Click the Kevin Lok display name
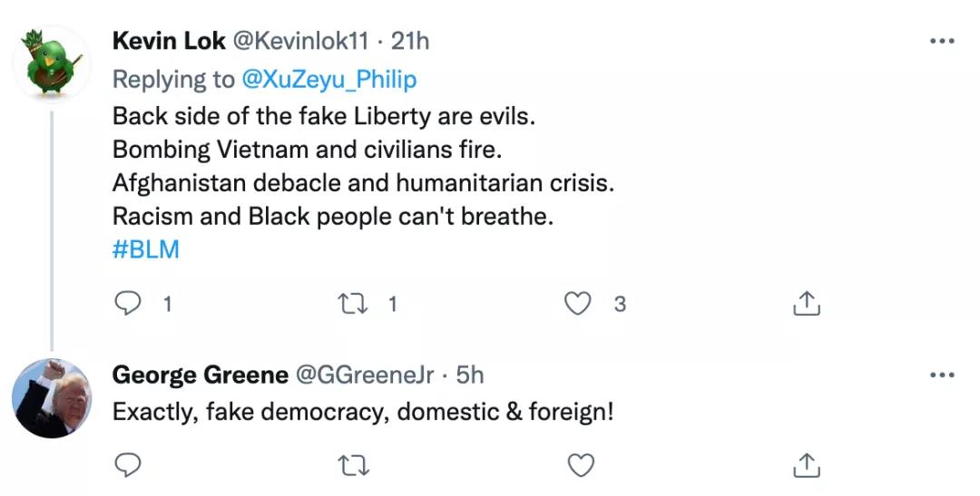Viewport: 980px width, 496px height. tap(169, 42)
